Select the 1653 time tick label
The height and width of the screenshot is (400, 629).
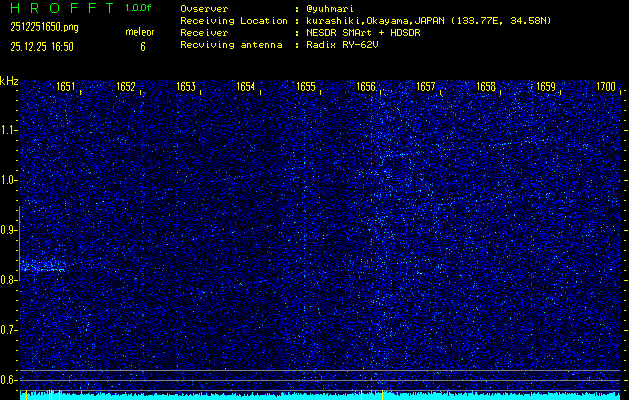186,87
